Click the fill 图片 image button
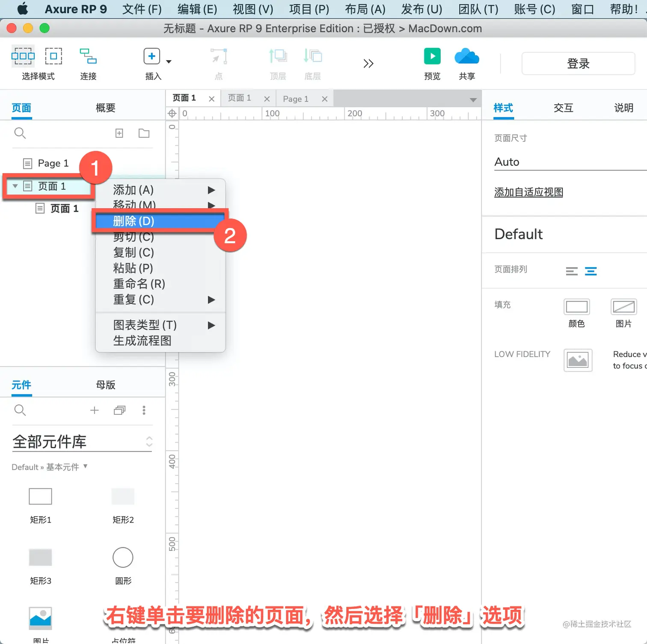The image size is (647, 644). (623, 307)
